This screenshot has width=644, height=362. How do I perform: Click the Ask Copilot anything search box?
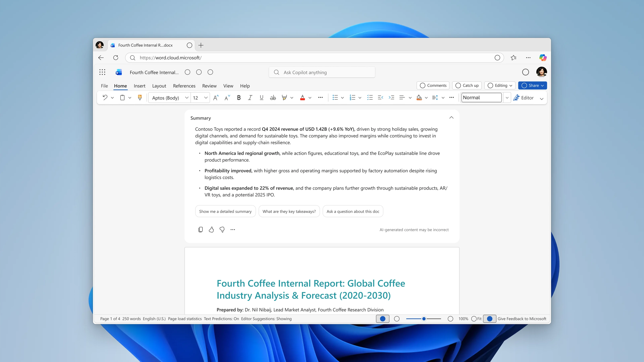click(x=322, y=72)
